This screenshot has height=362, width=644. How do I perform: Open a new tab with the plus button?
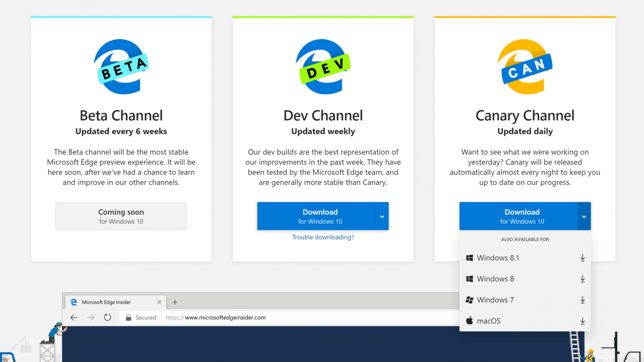tap(175, 302)
